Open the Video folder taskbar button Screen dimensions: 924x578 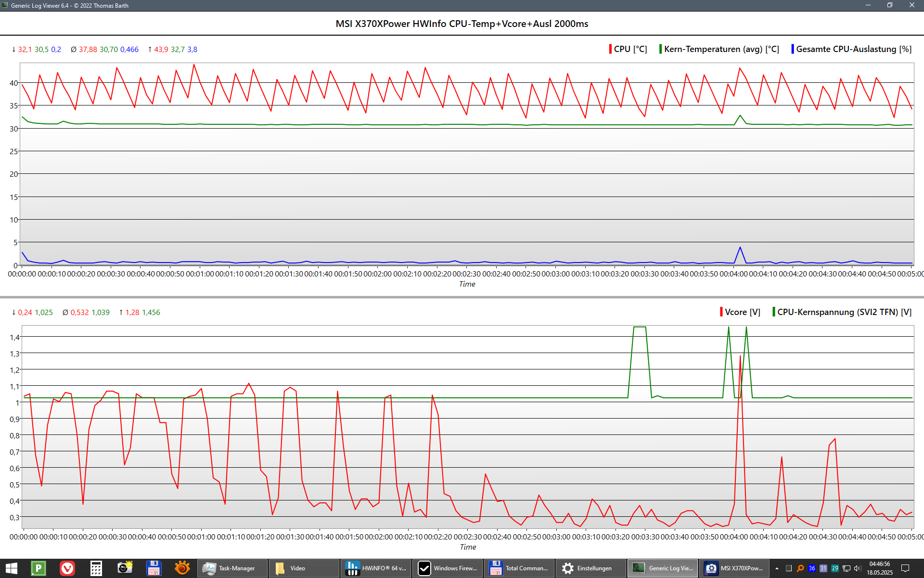point(304,568)
